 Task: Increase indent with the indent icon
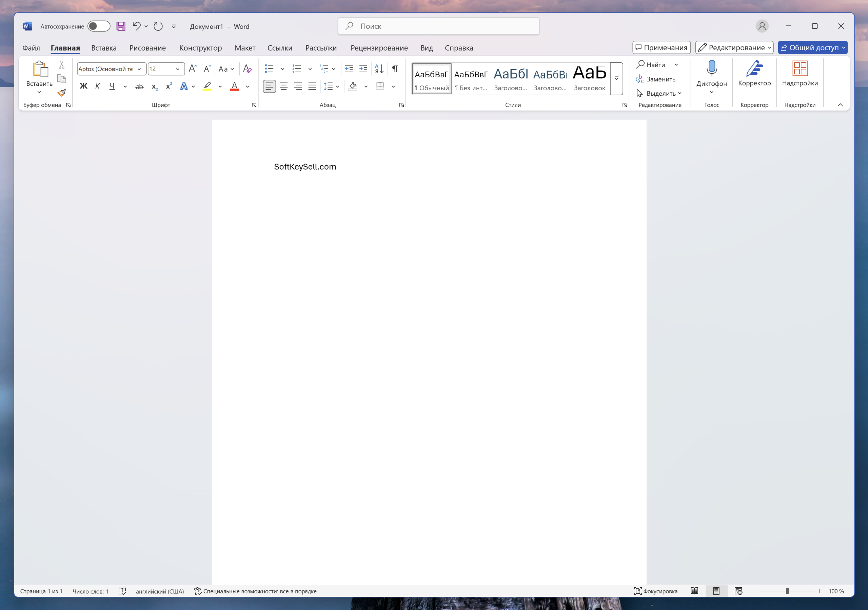tap(363, 69)
